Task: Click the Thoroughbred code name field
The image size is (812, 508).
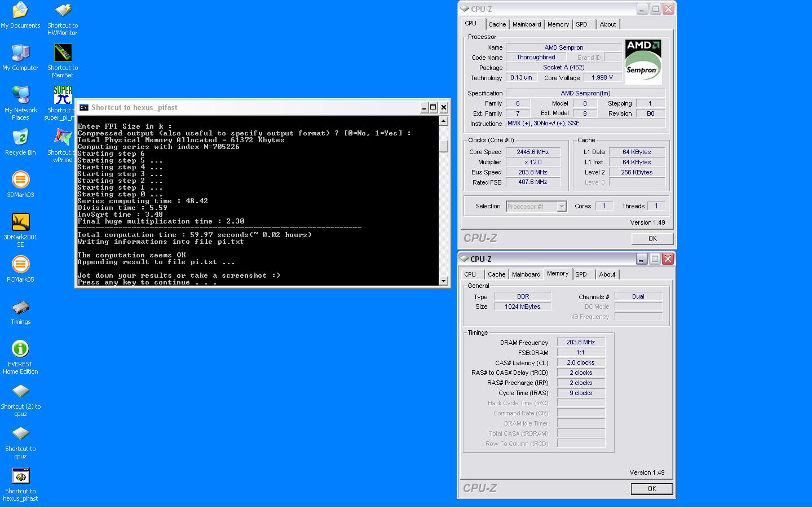Action: [536, 58]
